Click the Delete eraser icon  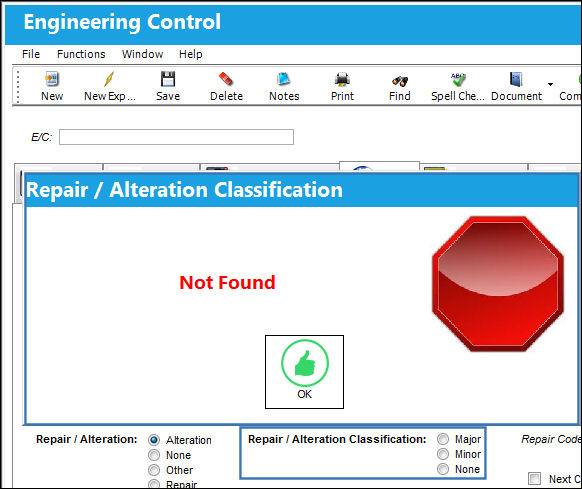(x=226, y=79)
